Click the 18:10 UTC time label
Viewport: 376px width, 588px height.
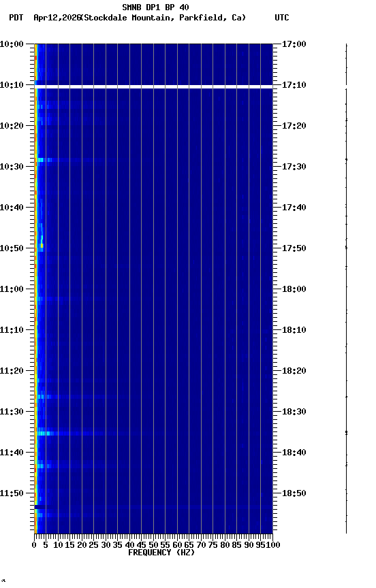click(x=294, y=330)
